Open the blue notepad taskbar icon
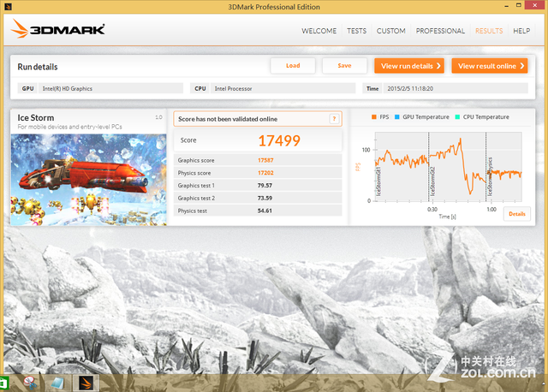The image size is (548, 392). coord(57,383)
